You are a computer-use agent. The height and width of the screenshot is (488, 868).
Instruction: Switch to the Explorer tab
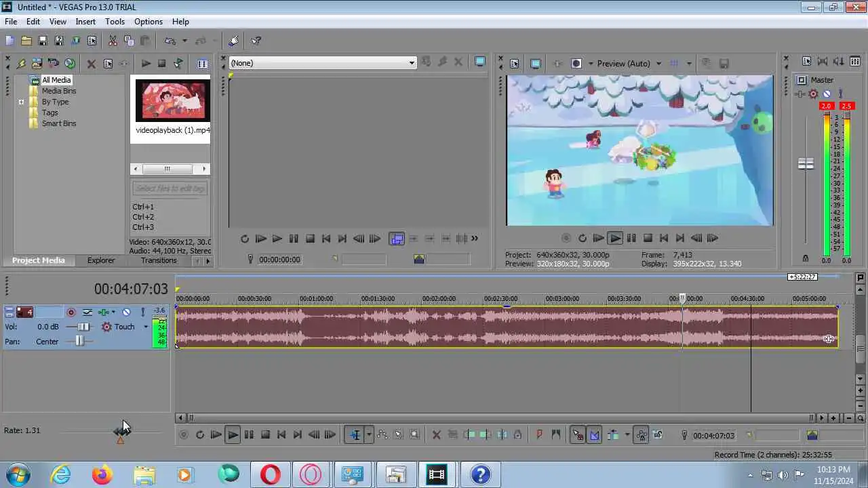[101, 260]
